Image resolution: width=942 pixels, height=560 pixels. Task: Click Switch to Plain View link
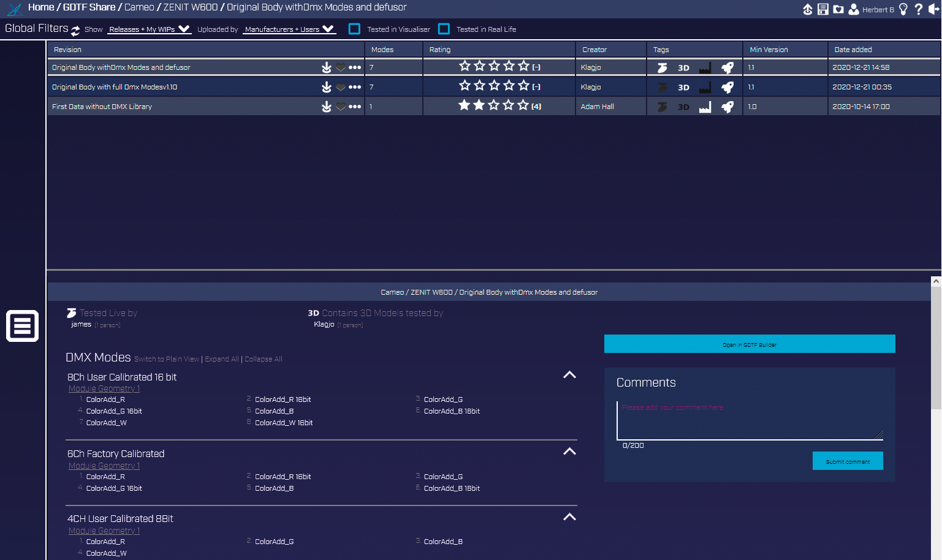(x=167, y=359)
